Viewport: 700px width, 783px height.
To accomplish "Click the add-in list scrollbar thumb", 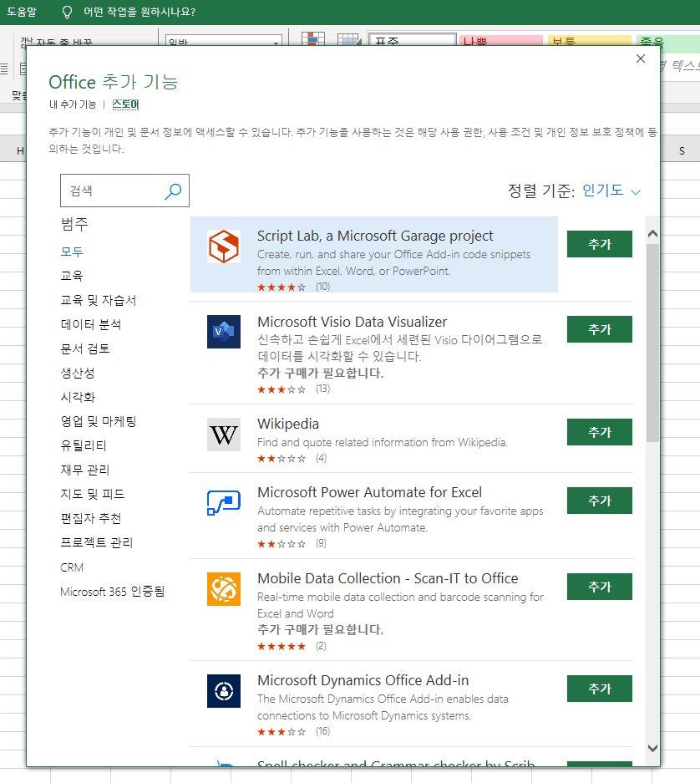I will click(652, 343).
